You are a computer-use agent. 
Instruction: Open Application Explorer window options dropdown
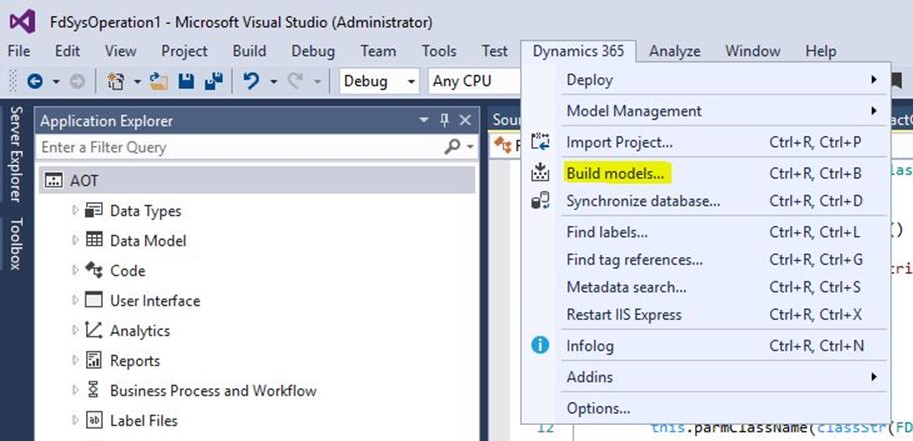point(424,121)
